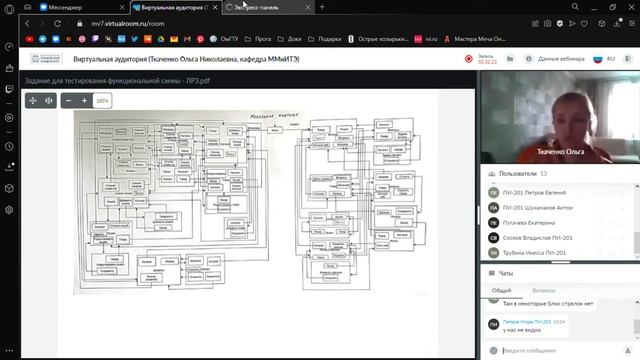Open Downloads icon in the browser sidebar

pyautogui.click(x=9, y=167)
